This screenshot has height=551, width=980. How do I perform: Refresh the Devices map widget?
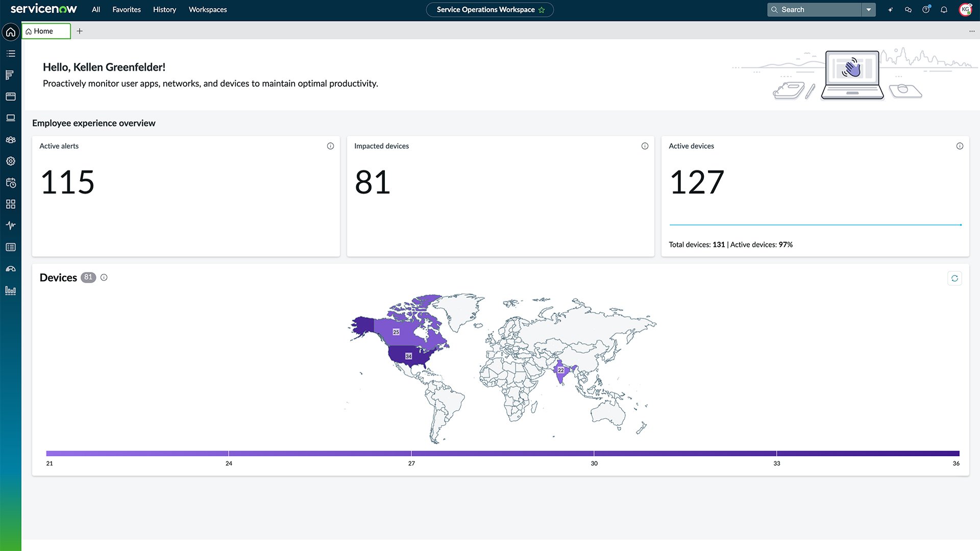tap(954, 278)
